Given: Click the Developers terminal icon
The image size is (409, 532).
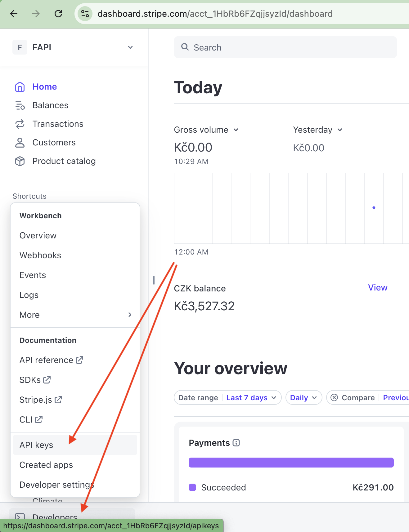Looking at the screenshot, I should point(20,517).
